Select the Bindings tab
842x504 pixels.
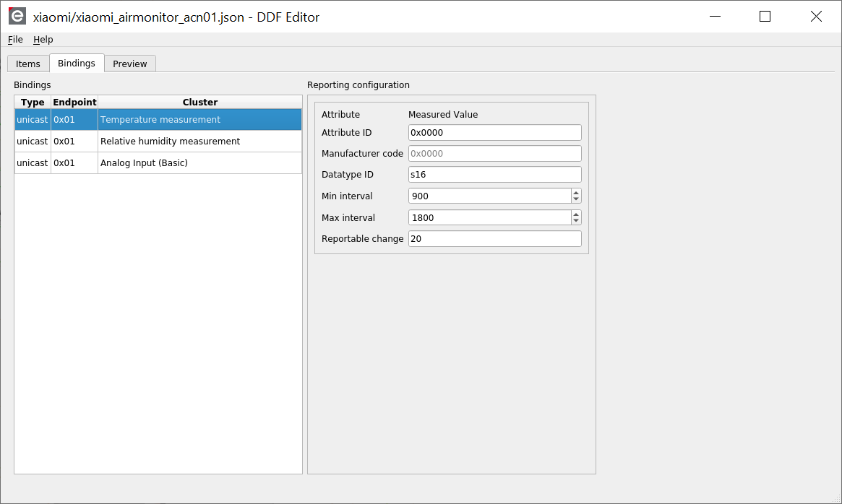(77, 63)
